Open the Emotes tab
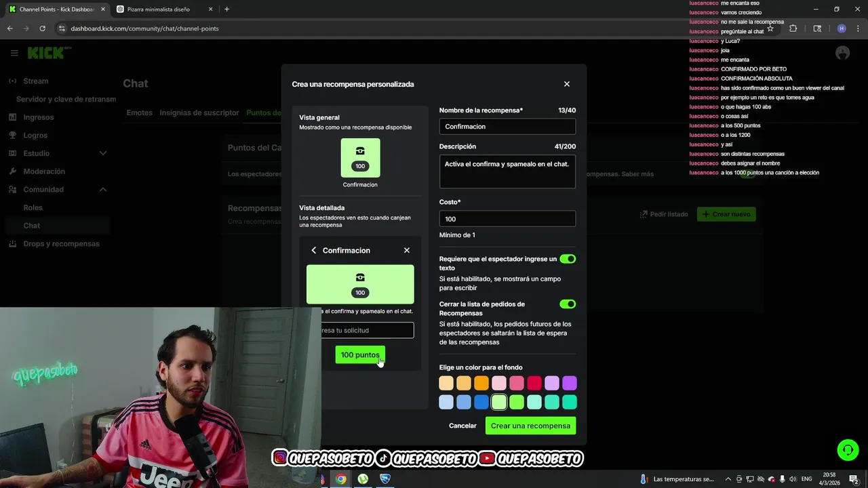 [140, 113]
